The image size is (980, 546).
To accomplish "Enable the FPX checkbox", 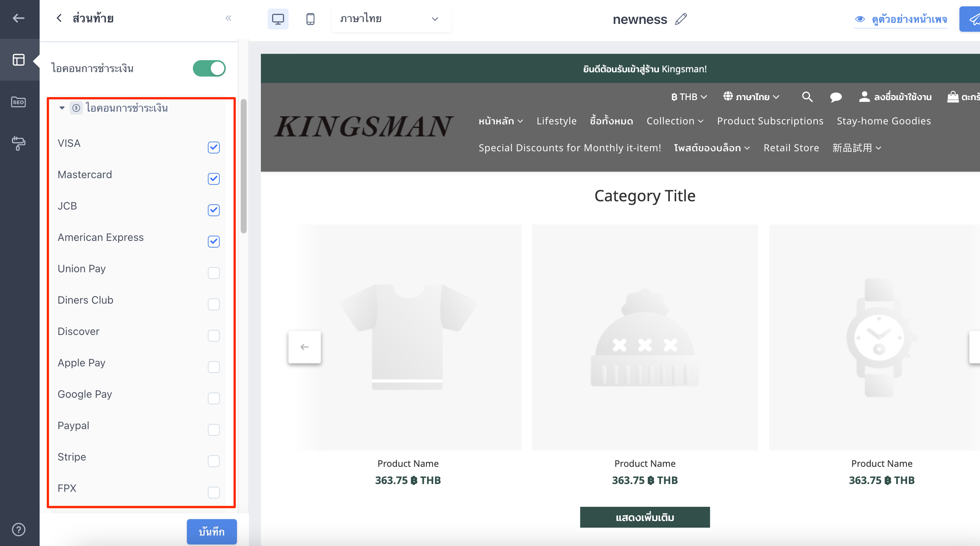I will coord(214,492).
